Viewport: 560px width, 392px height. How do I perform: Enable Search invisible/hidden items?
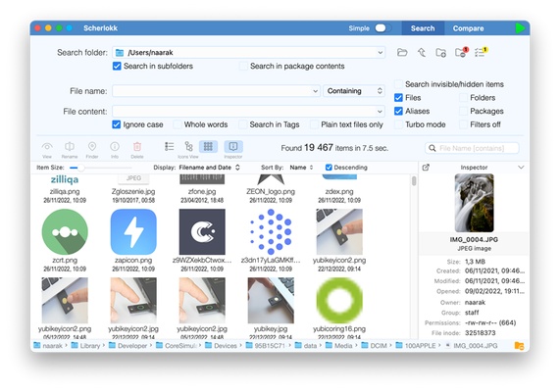click(398, 84)
